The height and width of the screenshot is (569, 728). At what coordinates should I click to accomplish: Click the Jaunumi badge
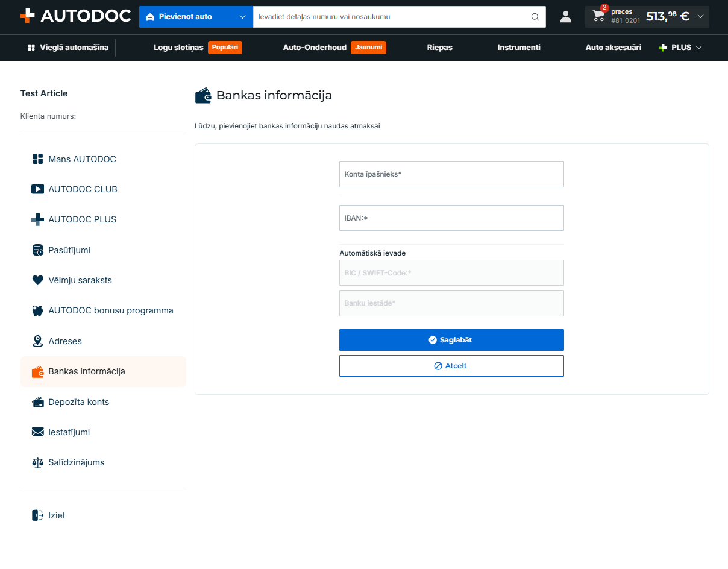[x=368, y=48]
